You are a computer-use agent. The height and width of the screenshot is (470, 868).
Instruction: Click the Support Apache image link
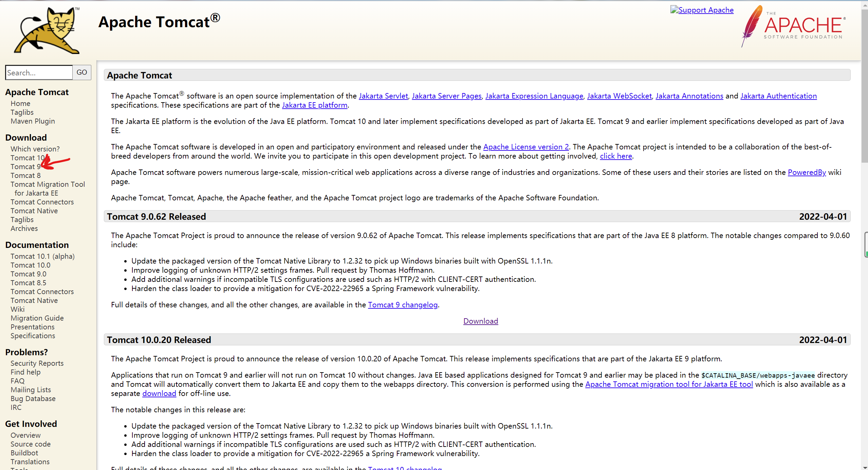coord(702,10)
